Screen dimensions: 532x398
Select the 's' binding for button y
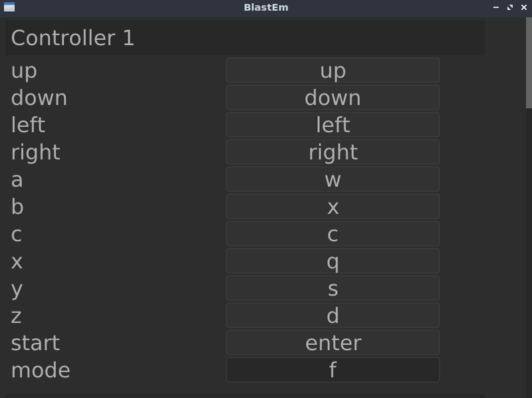[x=332, y=288]
